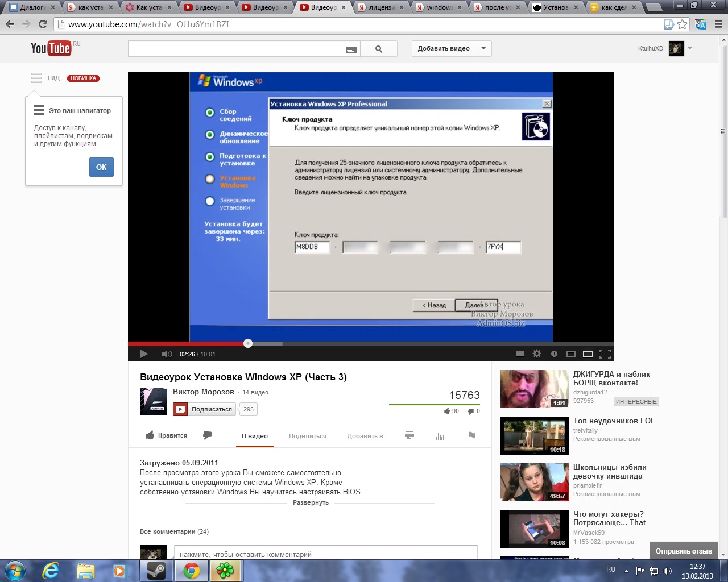Click the НОВИНКА badge
The width and height of the screenshot is (728, 582).
[84, 78]
